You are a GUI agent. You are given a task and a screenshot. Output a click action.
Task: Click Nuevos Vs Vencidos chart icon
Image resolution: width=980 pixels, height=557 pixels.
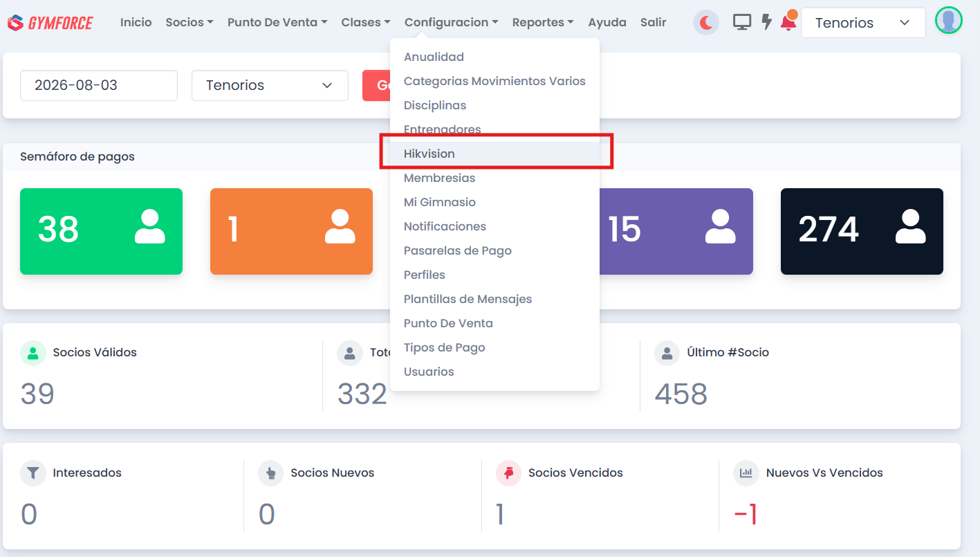click(x=746, y=473)
